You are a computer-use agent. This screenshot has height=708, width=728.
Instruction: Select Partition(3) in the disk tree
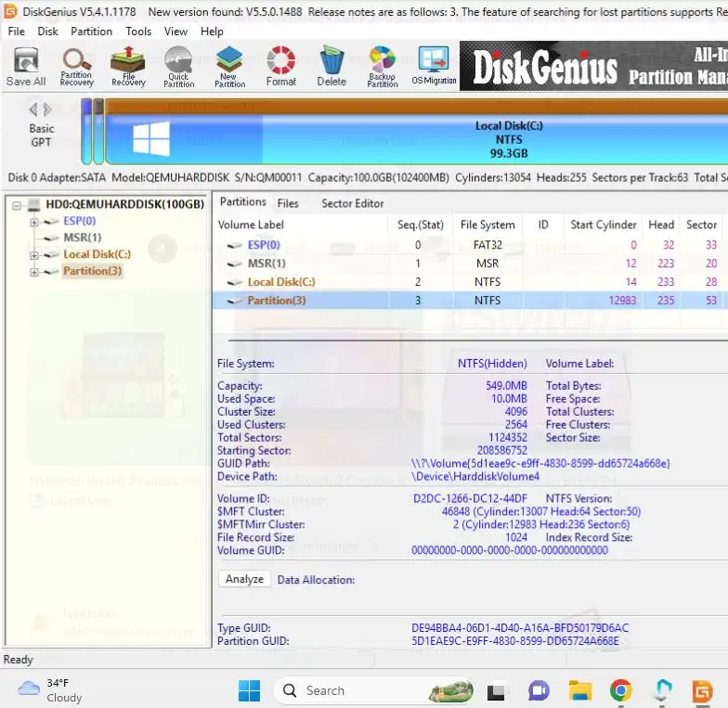(x=92, y=271)
